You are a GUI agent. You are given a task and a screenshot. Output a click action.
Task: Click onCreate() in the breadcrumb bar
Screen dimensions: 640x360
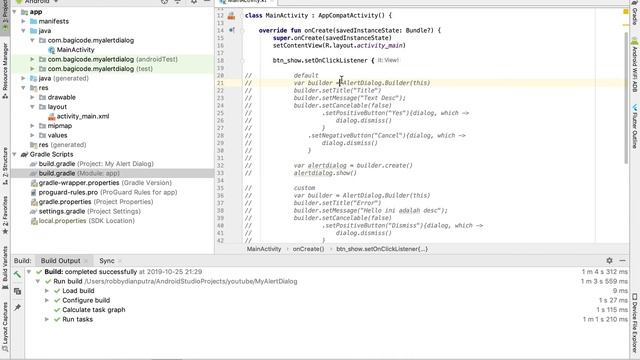(x=308, y=249)
